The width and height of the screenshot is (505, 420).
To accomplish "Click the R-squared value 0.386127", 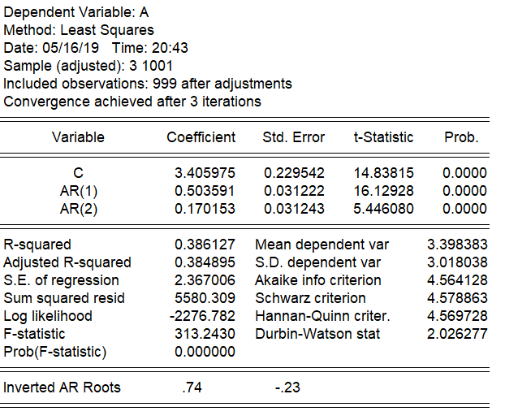I will pos(205,245).
